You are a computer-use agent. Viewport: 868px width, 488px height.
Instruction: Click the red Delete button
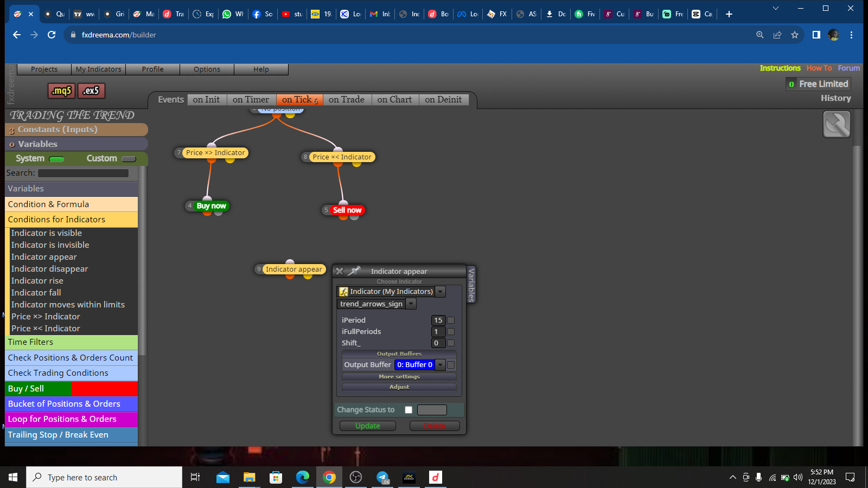click(x=435, y=426)
